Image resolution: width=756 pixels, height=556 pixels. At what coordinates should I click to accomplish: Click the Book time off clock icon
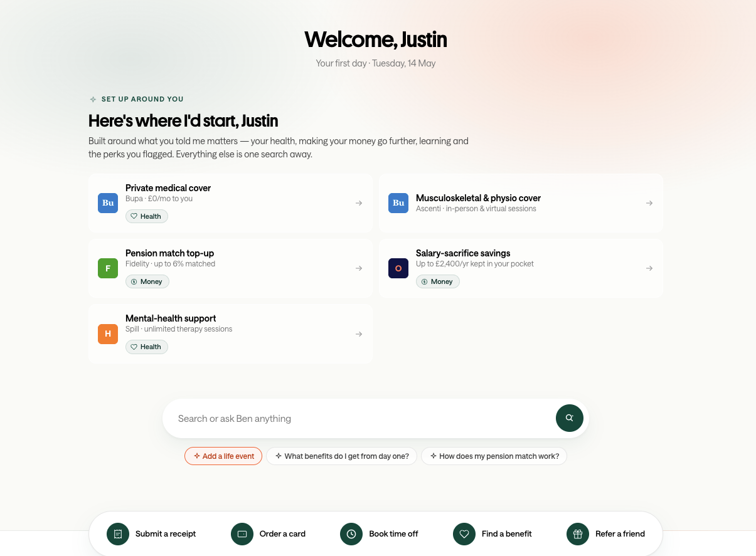351,534
